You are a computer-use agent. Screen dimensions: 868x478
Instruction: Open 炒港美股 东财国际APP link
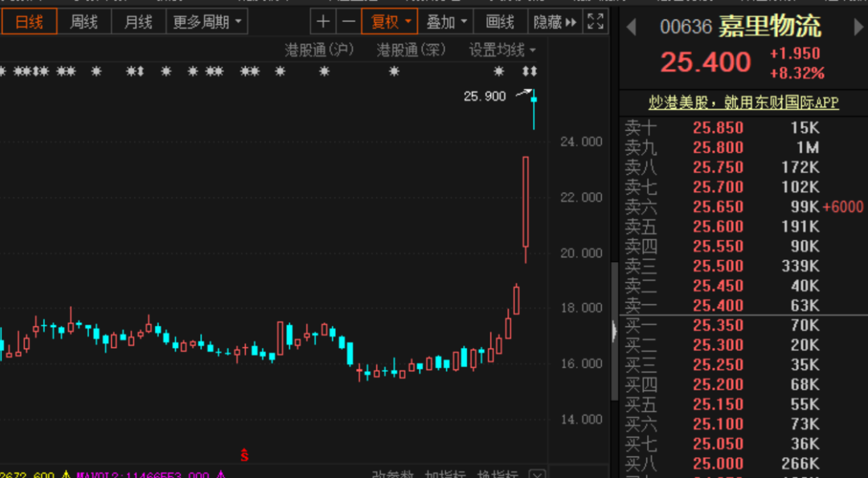(743, 102)
